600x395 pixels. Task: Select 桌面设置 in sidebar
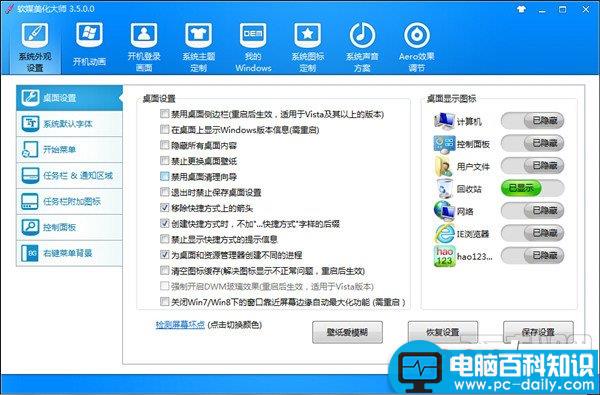point(69,98)
